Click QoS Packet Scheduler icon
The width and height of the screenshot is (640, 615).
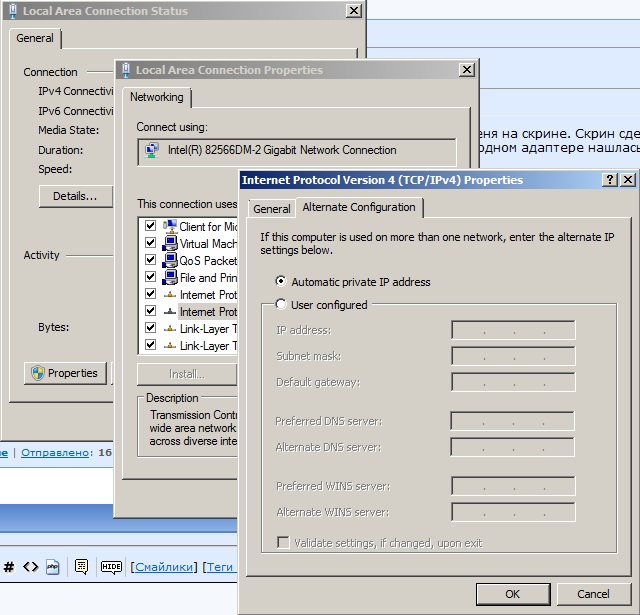point(170,260)
